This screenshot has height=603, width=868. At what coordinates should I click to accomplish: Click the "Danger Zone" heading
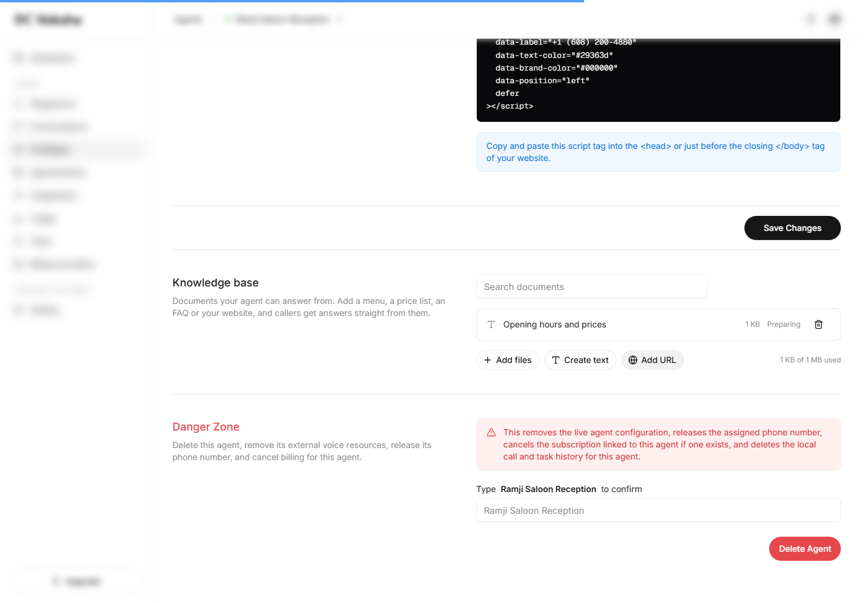click(x=206, y=427)
